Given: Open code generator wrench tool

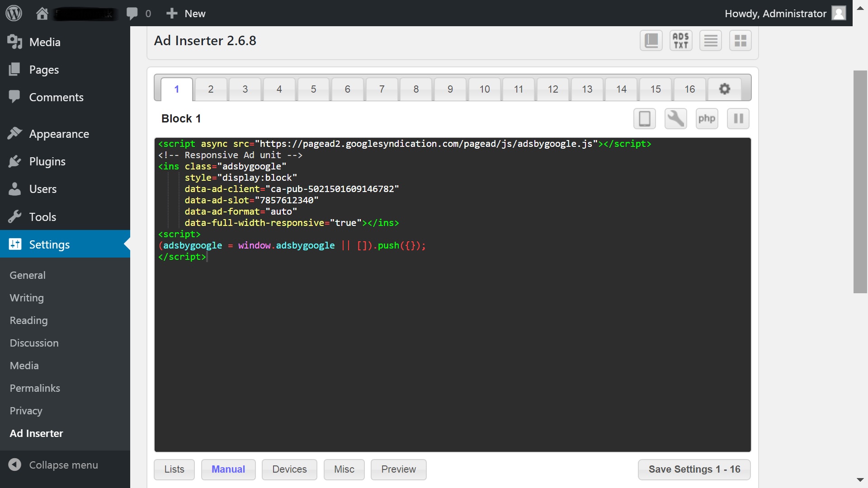Looking at the screenshot, I should [676, 119].
